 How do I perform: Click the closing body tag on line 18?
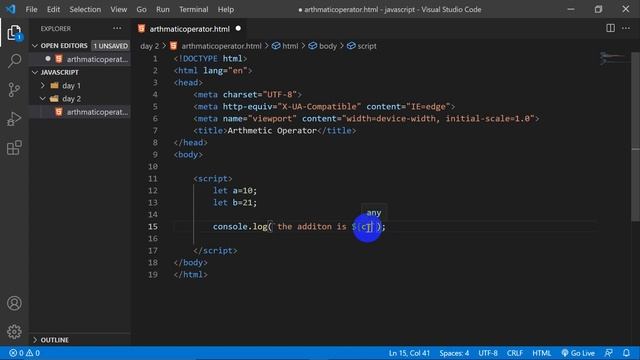[x=191, y=262]
